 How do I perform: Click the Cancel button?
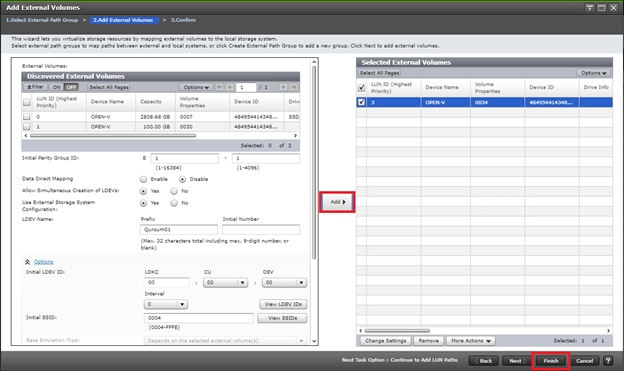[x=585, y=361]
